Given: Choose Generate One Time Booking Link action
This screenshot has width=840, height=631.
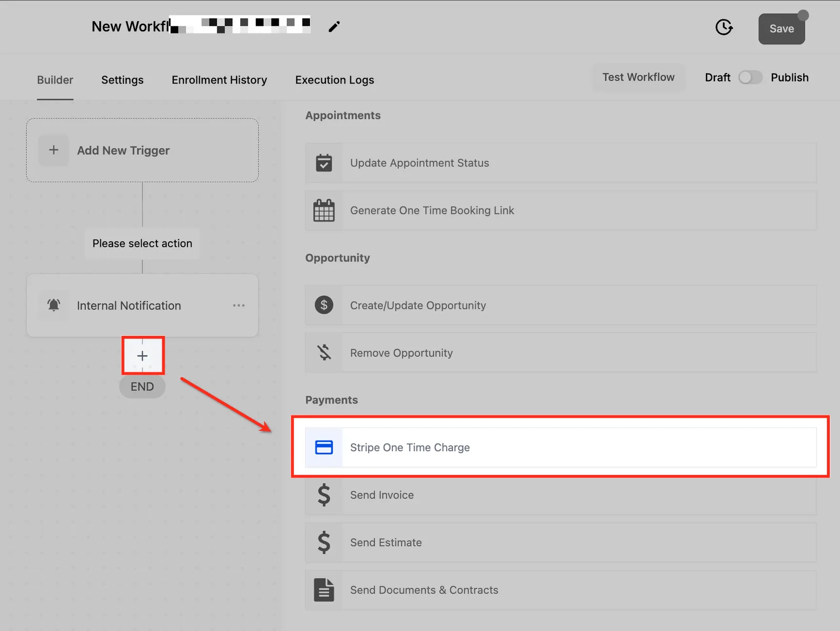Looking at the screenshot, I should [x=561, y=210].
